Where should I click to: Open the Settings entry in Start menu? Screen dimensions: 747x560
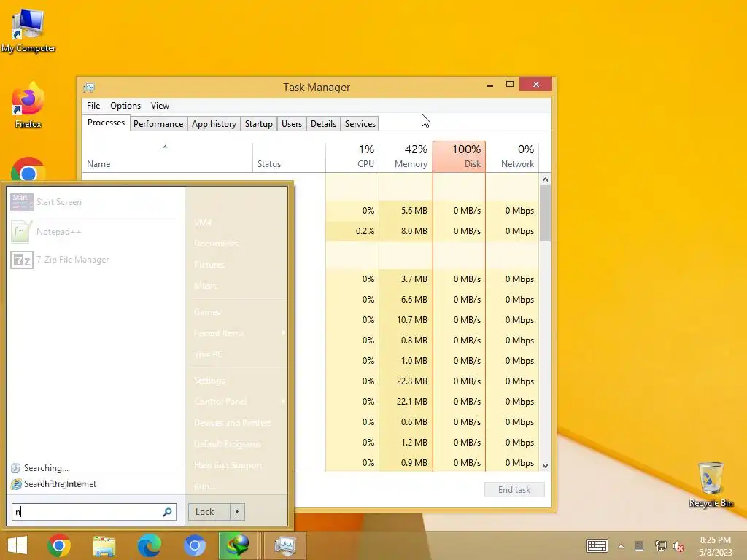[x=209, y=381]
